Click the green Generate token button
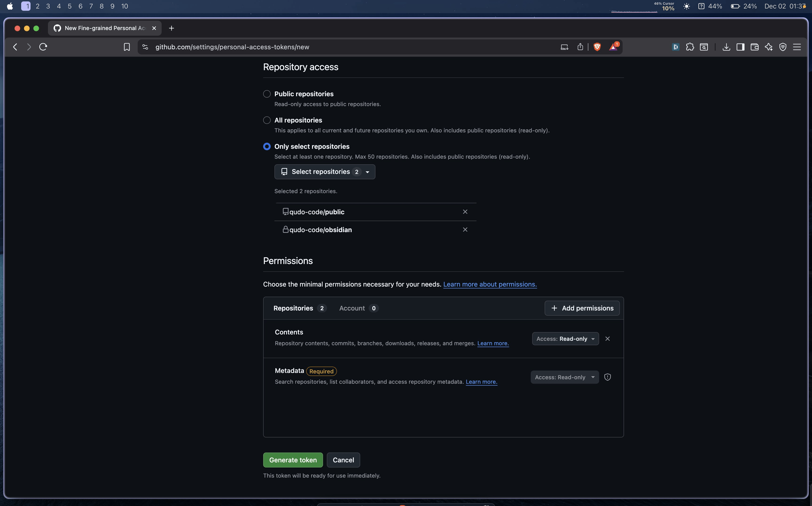This screenshot has width=812, height=506. tap(293, 460)
